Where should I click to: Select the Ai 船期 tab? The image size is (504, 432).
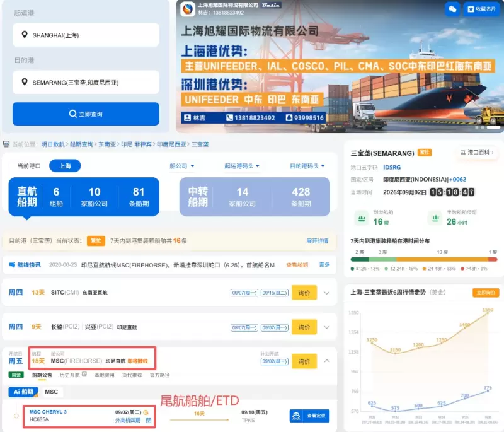point(23,392)
